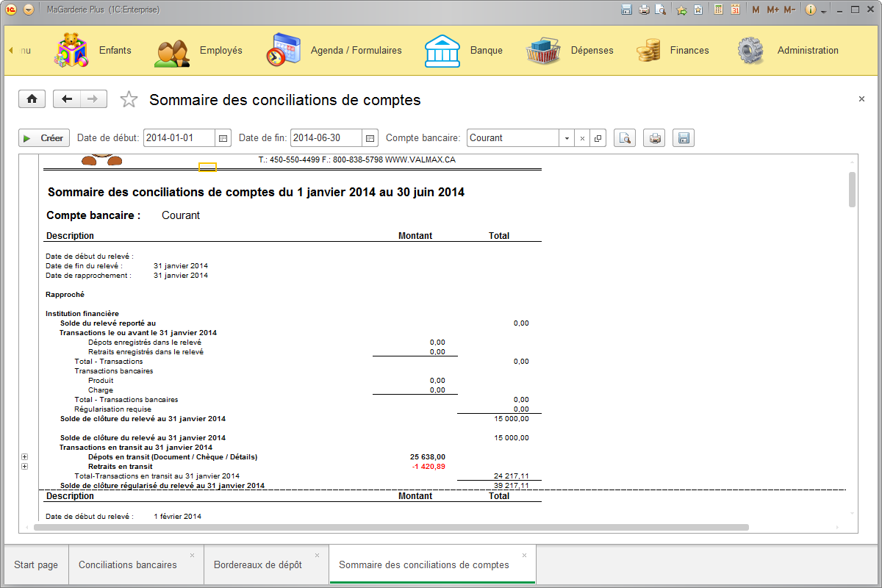
Task: Open the Compte bancaire dropdown list
Action: tap(566, 137)
